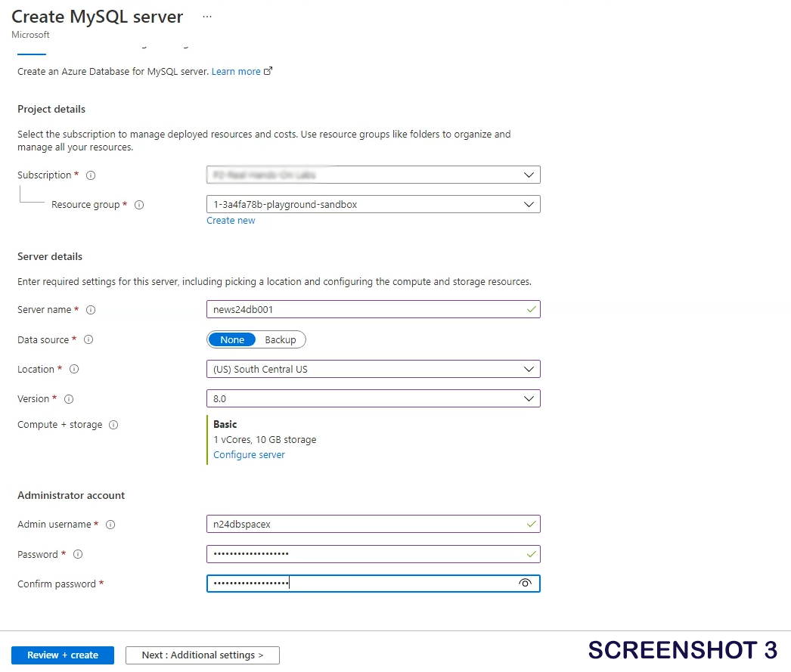Screen dimensions: 791x672
Task: Click info icon next to Password label
Action: point(78,555)
